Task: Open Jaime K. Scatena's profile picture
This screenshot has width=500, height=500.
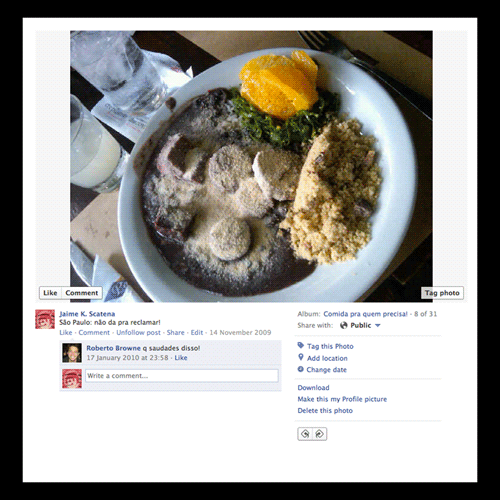Action: 45,319
